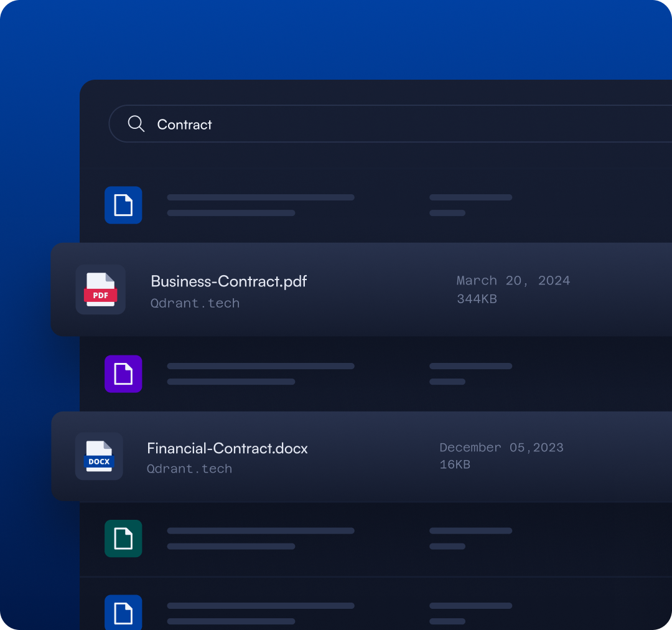
Task: Open the Business-Contract.pdf result
Action: pyautogui.click(x=228, y=281)
